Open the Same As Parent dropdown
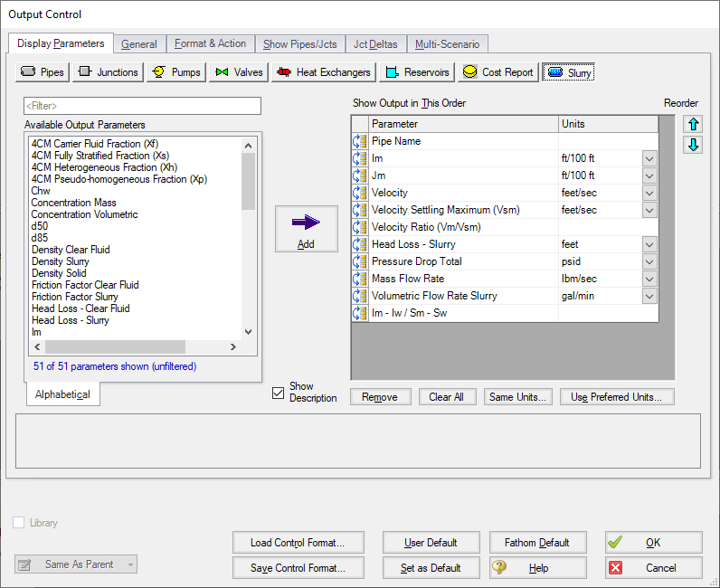This screenshot has width=720, height=588. click(x=77, y=564)
